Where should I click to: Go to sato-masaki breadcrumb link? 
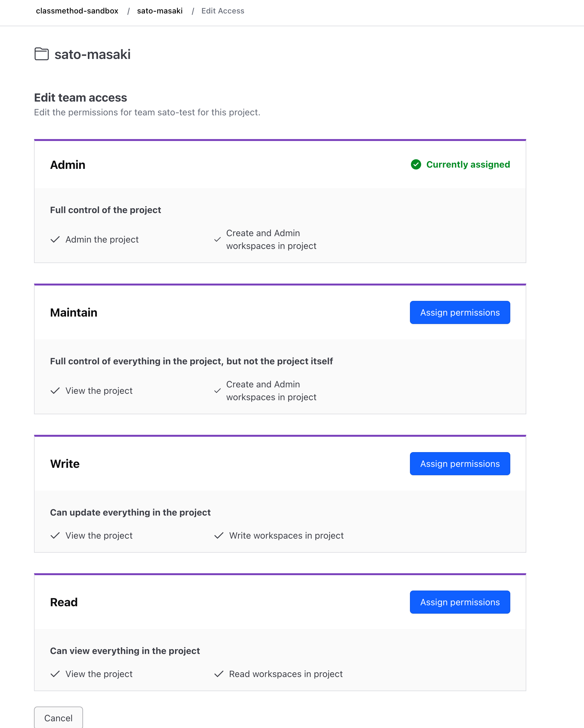tap(160, 11)
